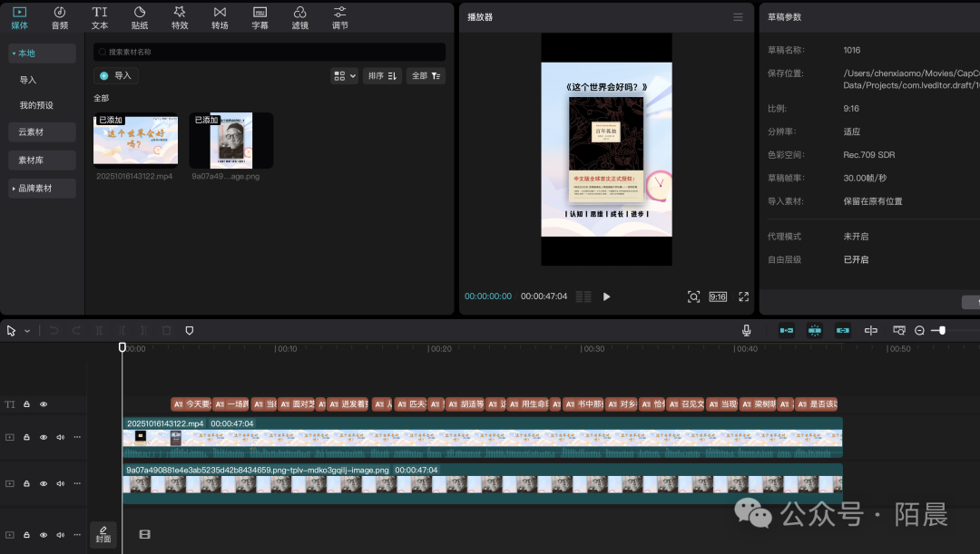The width and height of the screenshot is (980, 554).
Task: Click the 导入 button with plus icon
Action: [x=116, y=76]
